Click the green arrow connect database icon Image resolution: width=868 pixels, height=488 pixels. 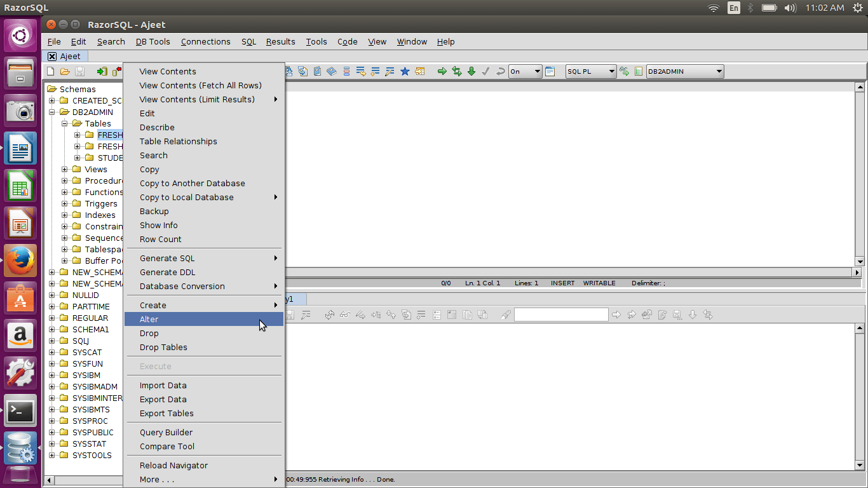click(x=102, y=72)
